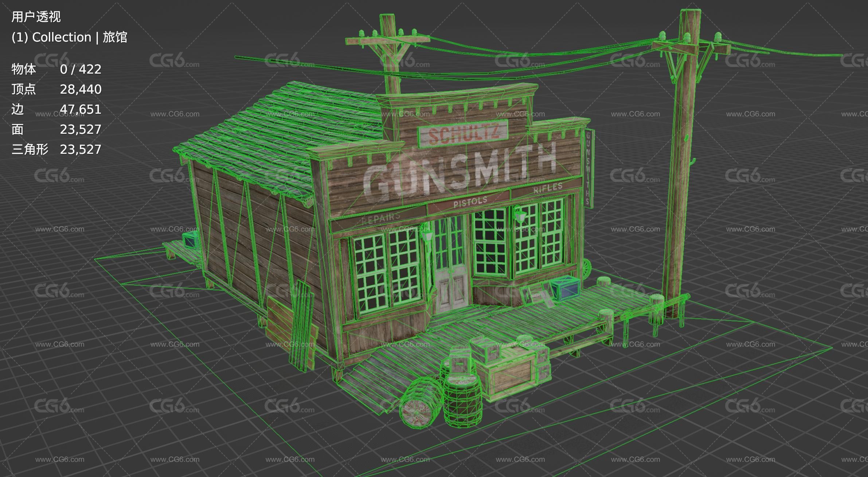Click the 用户透视 view label
Viewport: 868px width, 477px height.
[x=36, y=17]
